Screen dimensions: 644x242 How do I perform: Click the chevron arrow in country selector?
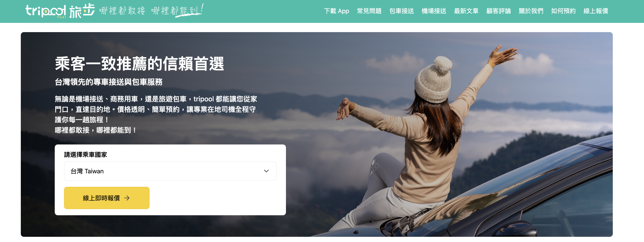click(266, 171)
